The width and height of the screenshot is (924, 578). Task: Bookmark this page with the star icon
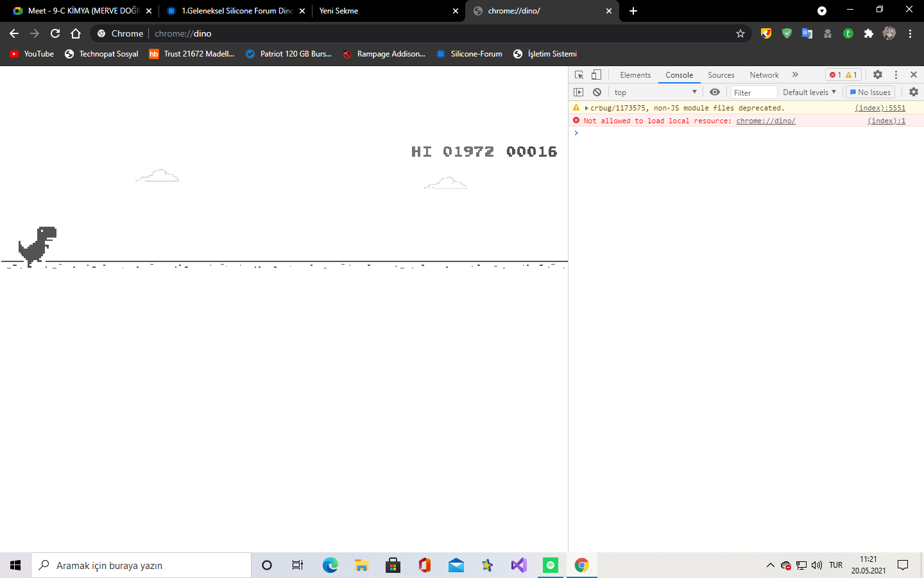740,33
